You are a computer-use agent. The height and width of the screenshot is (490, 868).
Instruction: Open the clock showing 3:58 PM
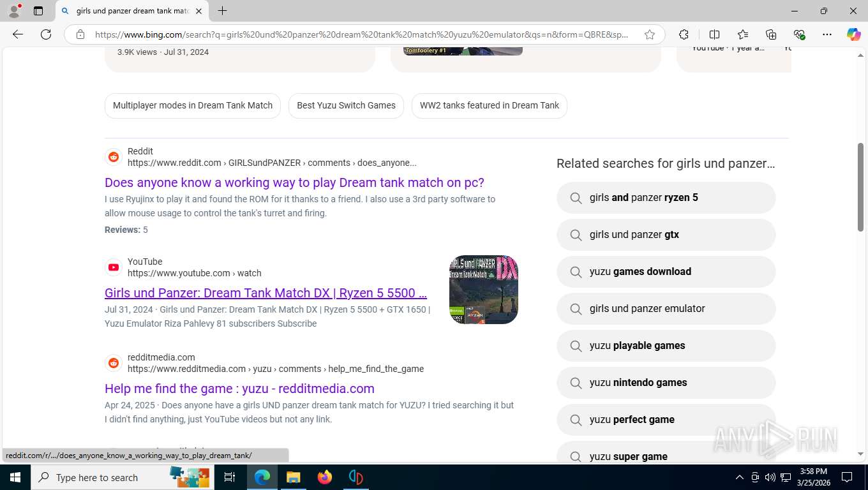[813, 477]
